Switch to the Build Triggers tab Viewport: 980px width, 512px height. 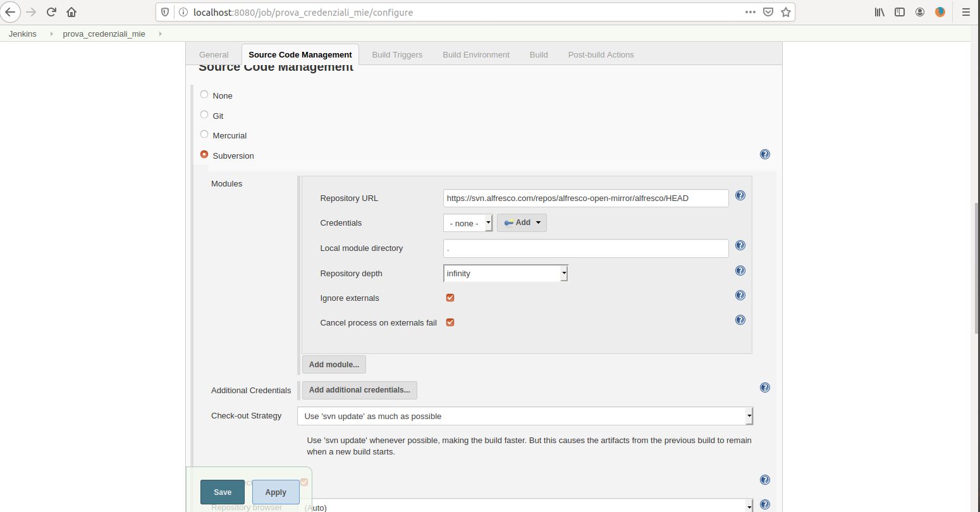point(397,55)
